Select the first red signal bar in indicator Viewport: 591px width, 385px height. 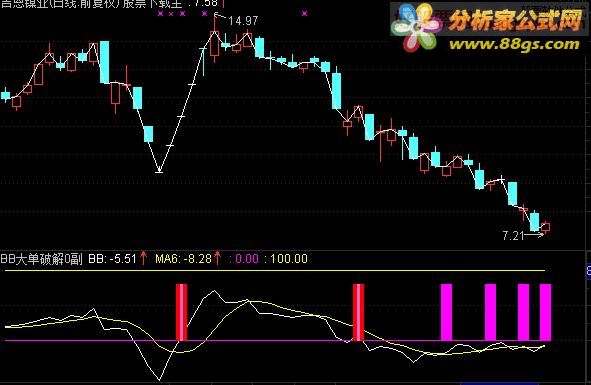click(x=181, y=313)
